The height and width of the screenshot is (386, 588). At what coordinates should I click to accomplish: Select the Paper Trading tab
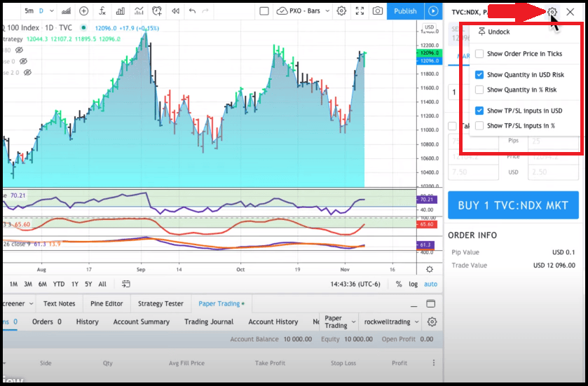click(x=221, y=303)
